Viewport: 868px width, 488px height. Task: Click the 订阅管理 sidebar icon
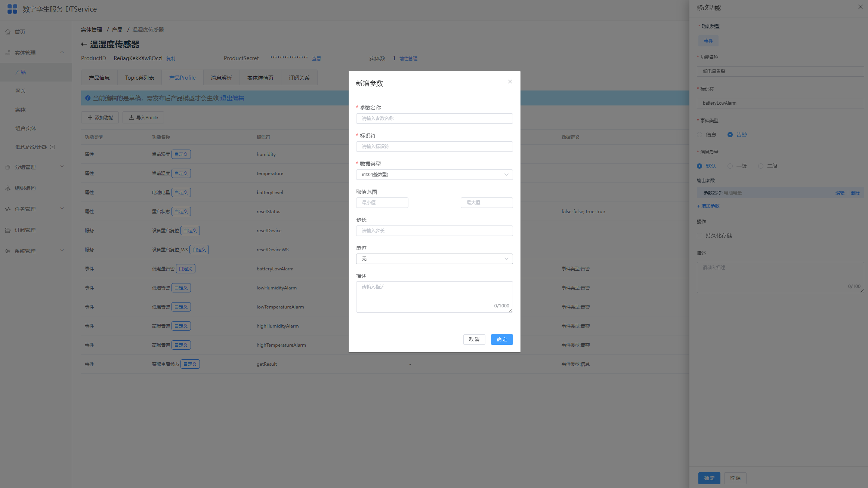[x=8, y=230]
